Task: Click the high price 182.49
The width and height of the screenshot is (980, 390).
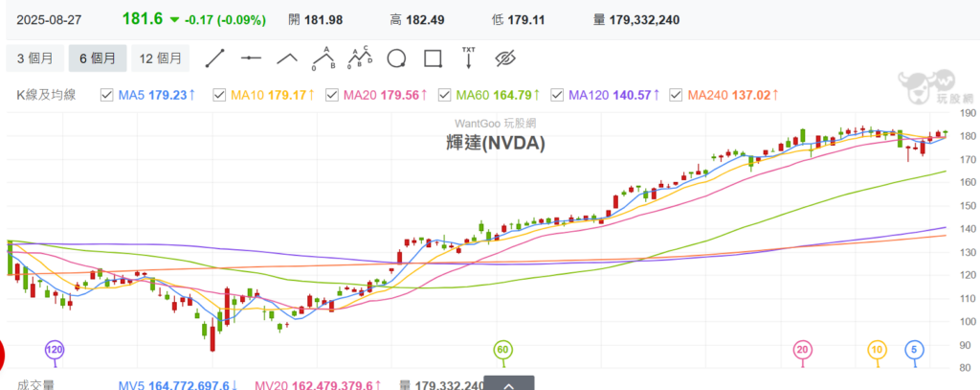Action: point(425,20)
